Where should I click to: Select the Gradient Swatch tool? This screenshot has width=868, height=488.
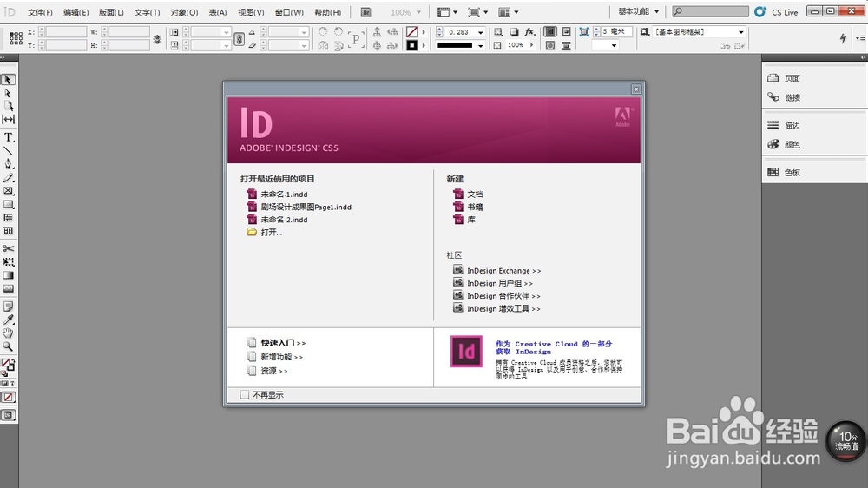point(9,275)
